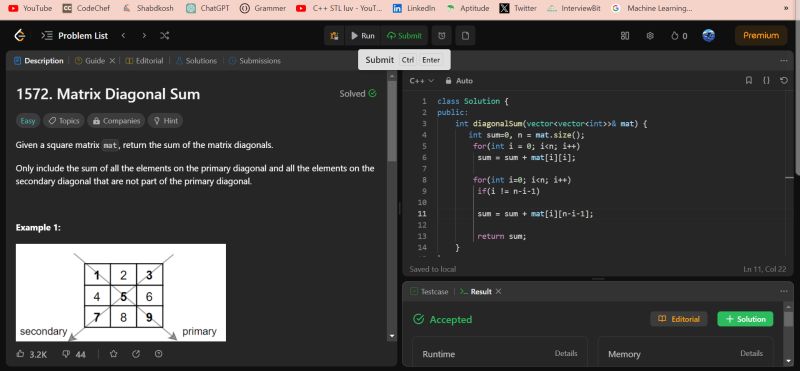The image size is (800, 371).
Task: Open settings gear icon
Action: click(650, 36)
